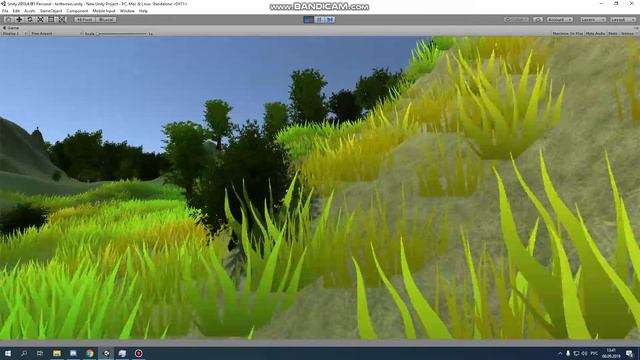Open the Edit menu
640x360 pixels.
coord(16,11)
